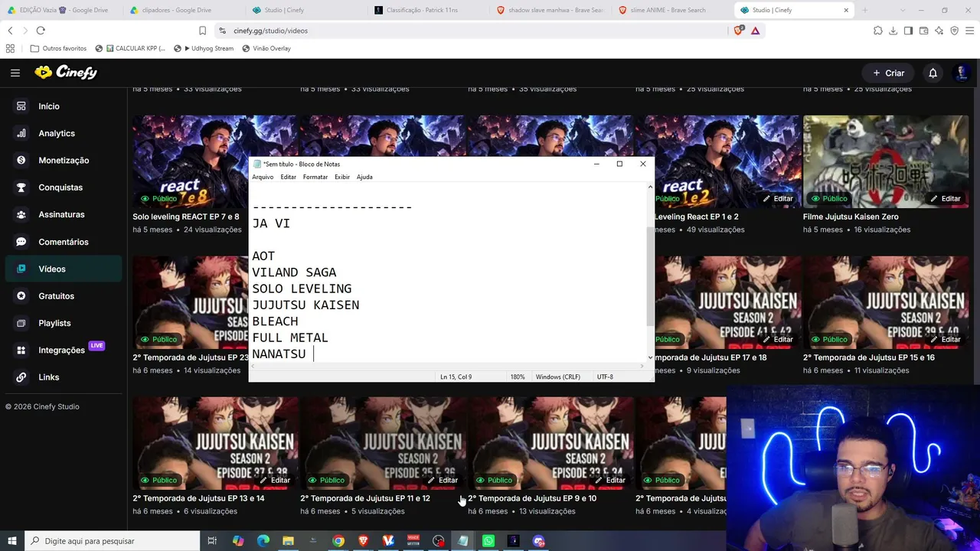Click the Notepad vertical scrollbar thumb
This screenshot has height=551, width=980.
[x=651, y=275]
